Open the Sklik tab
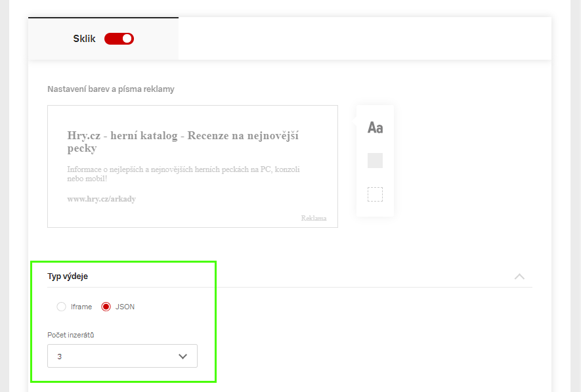Screen dimensions: 581x392 [x=103, y=39]
